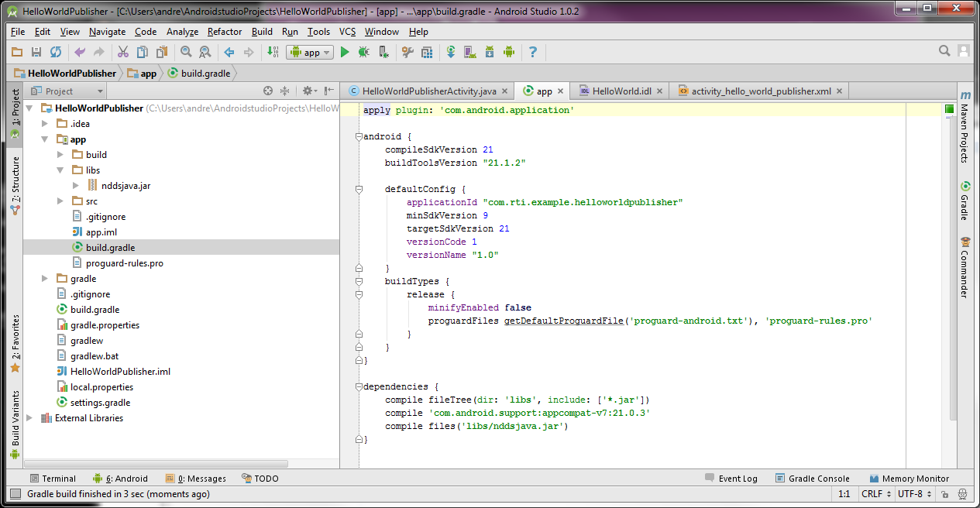
Task: Open a file with the Open toolbar icon
Action: [17, 52]
